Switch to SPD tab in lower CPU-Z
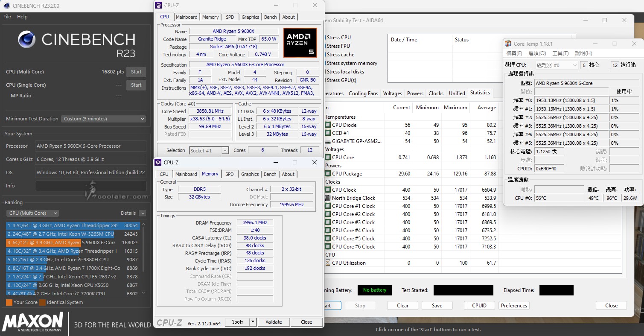 click(x=230, y=174)
